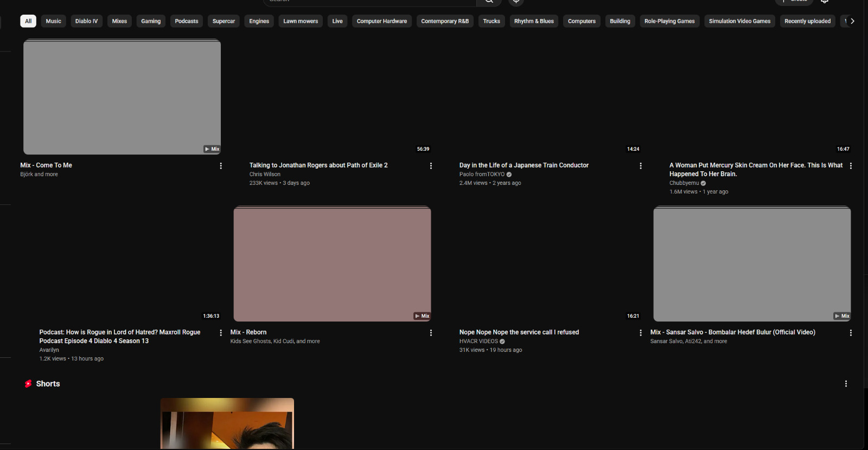Play the Sansar Salvo mix thumbnail

coord(752,264)
